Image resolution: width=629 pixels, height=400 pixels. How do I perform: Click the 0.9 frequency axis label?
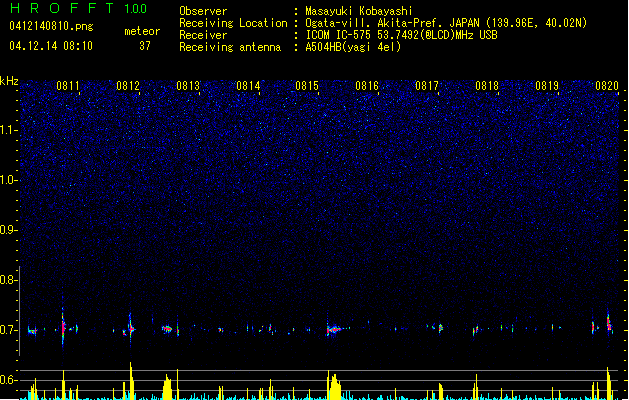pyautogui.click(x=8, y=230)
